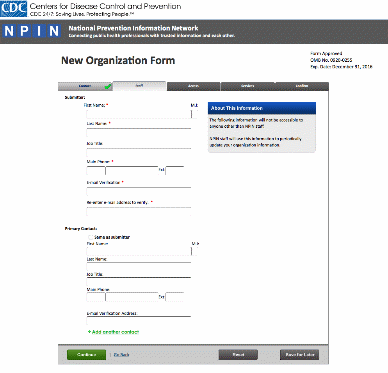Focus the Primary Contact Main Phone number box
Screen dimensions: 388x373
click(x=132, y=297)
